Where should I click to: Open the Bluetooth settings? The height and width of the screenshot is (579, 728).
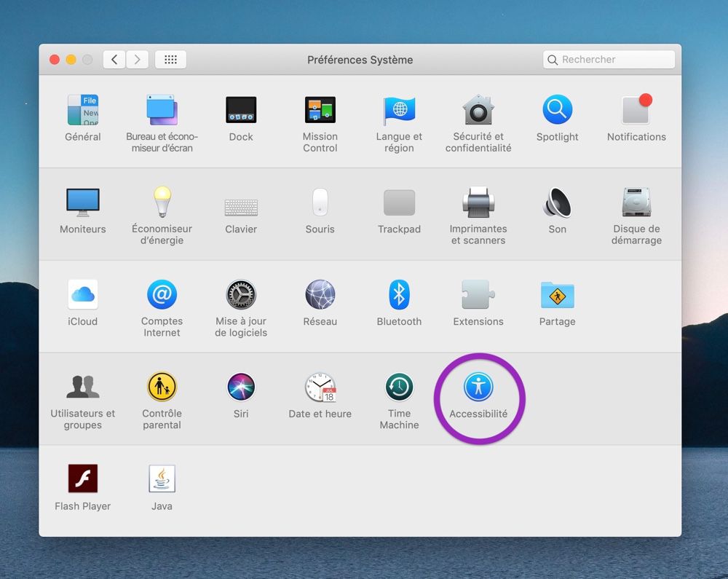click(x=399, y=294)
